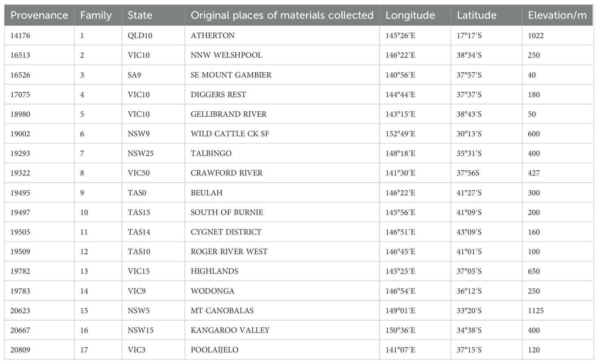This screenshot has height=364, width=598.
Task: Select provenance 16513 cell
Action: tap(20, 55)
